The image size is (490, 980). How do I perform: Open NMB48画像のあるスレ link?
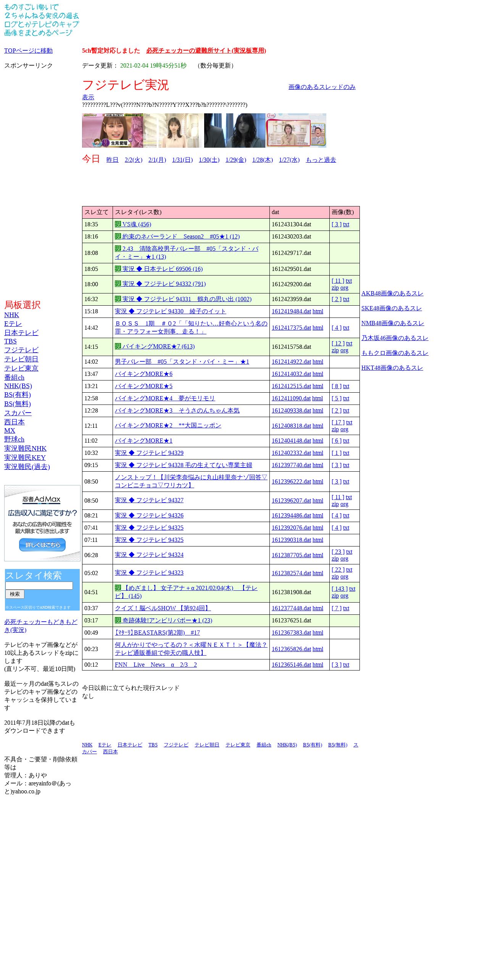393,323
